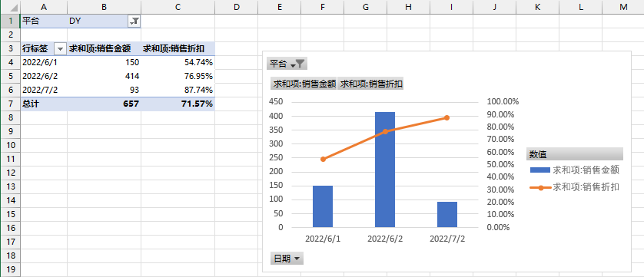This screenshot has width=644, height=277.
Task: Open the 平台 filter button on chart
Action: (287, 64)
